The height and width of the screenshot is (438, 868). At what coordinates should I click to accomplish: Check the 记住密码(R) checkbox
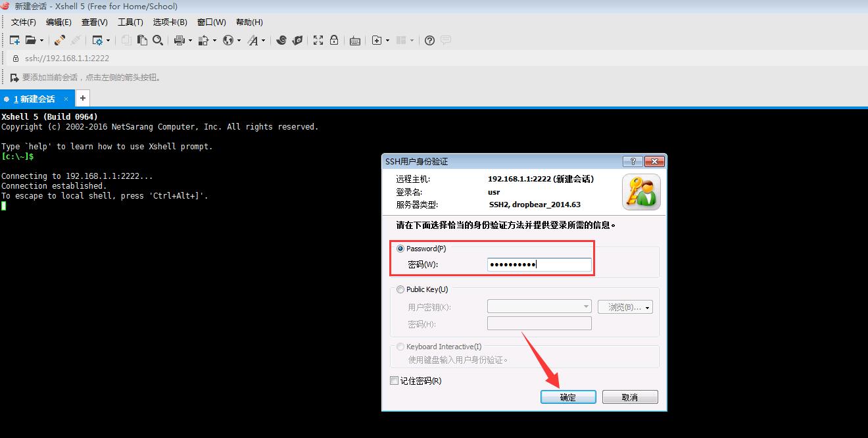tap(395, 381)
